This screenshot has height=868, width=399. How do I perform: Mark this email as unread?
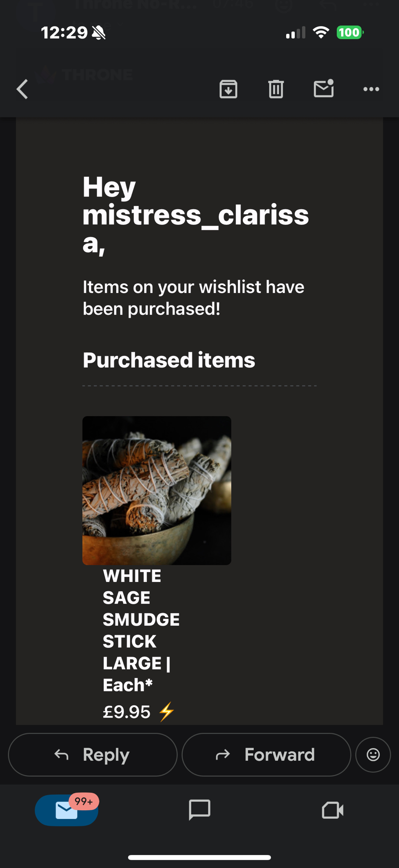click(323, 89)
